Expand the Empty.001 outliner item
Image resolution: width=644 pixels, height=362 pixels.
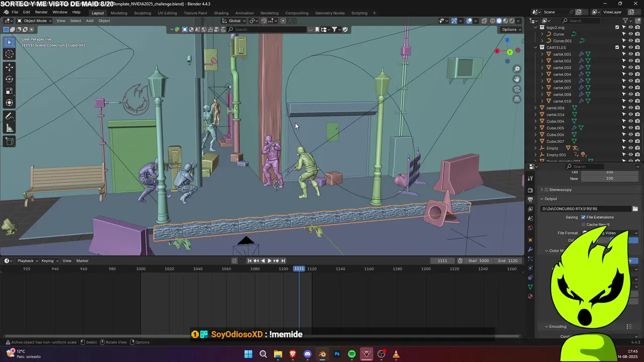(536, 155)
